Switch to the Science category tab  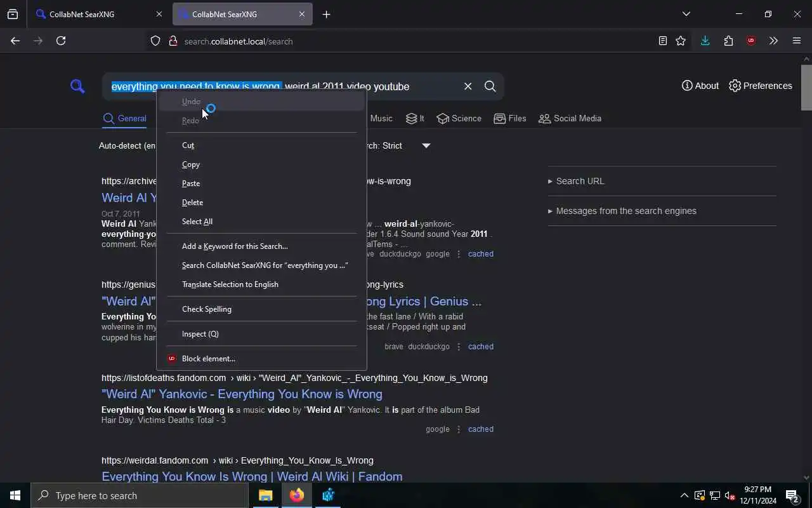click(x=459, y=118)
